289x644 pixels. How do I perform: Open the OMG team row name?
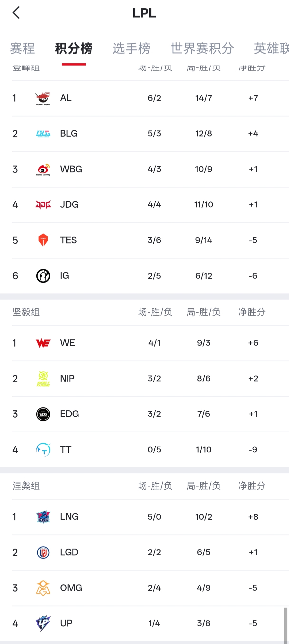[x=71, y=588]
